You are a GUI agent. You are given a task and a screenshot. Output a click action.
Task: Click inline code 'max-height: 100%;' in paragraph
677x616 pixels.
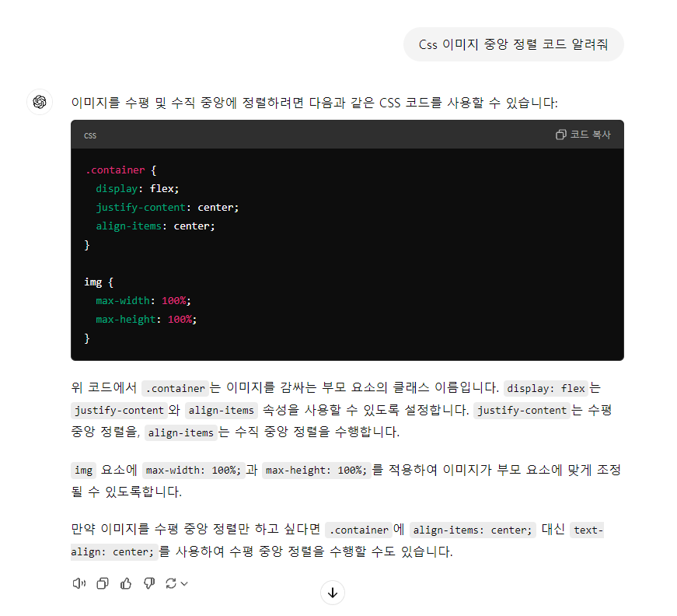[316, 470]
